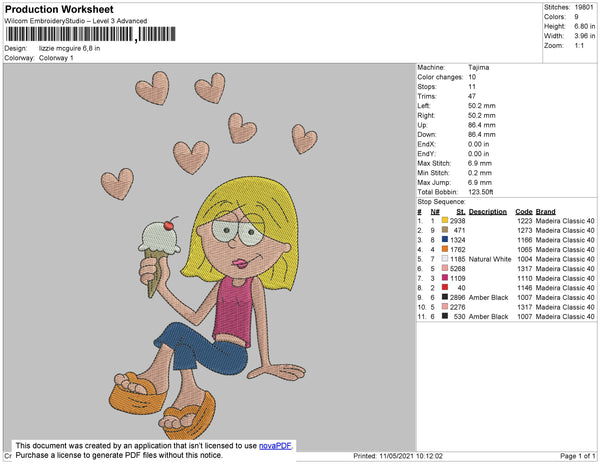The image size is (600, 464).
Task: Click the printed date '11/05/2021 10:12:02'
Action: point(411,456)
